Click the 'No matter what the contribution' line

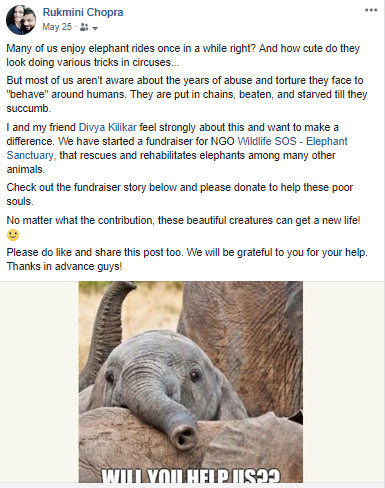point(183,220)
